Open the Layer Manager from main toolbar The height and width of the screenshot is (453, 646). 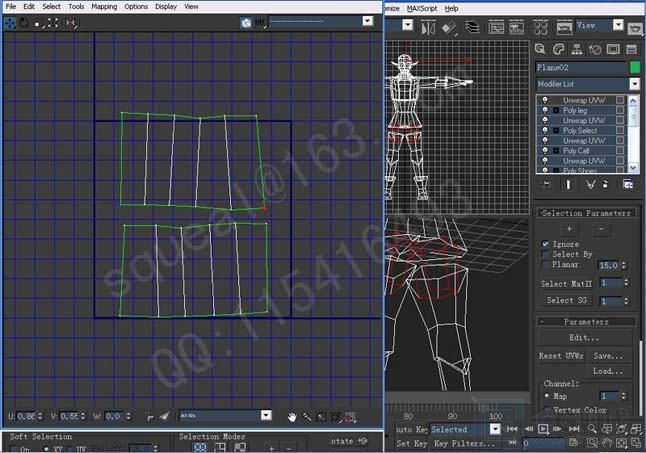point(472,28)
